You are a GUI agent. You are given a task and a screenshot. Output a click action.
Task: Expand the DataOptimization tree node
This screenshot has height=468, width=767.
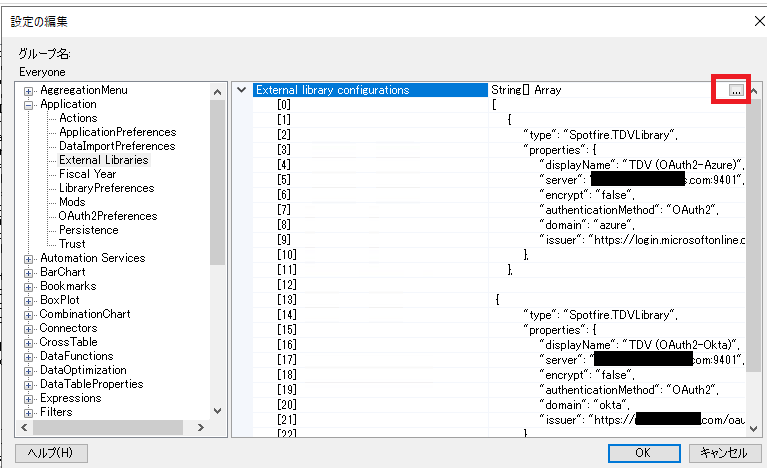28,371
